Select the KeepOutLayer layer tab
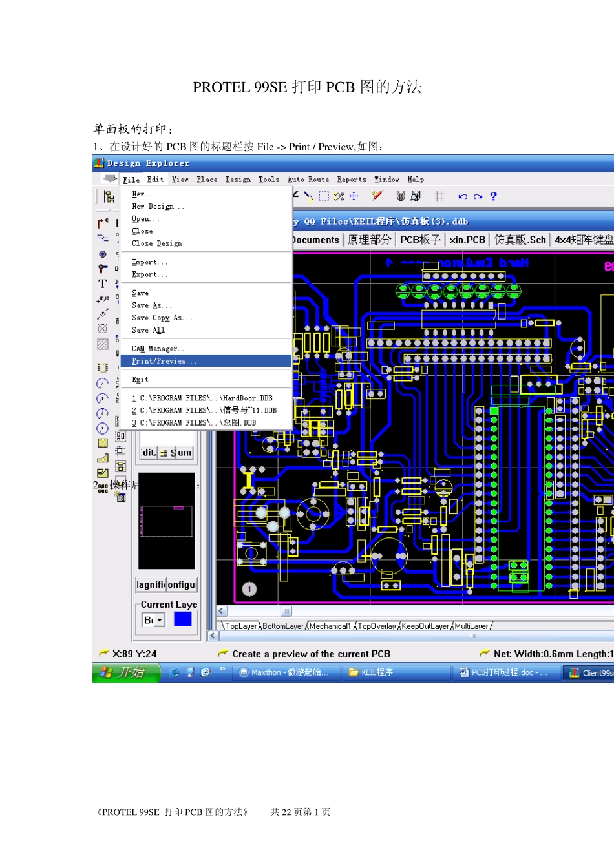This screenshot has height=868, width=614. tap(425, 626)
